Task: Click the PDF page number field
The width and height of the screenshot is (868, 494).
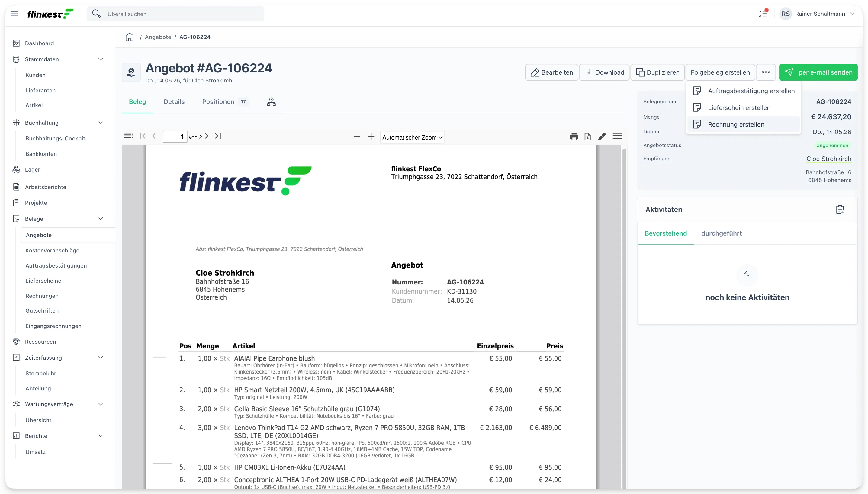Action: [x=175, y=137]
